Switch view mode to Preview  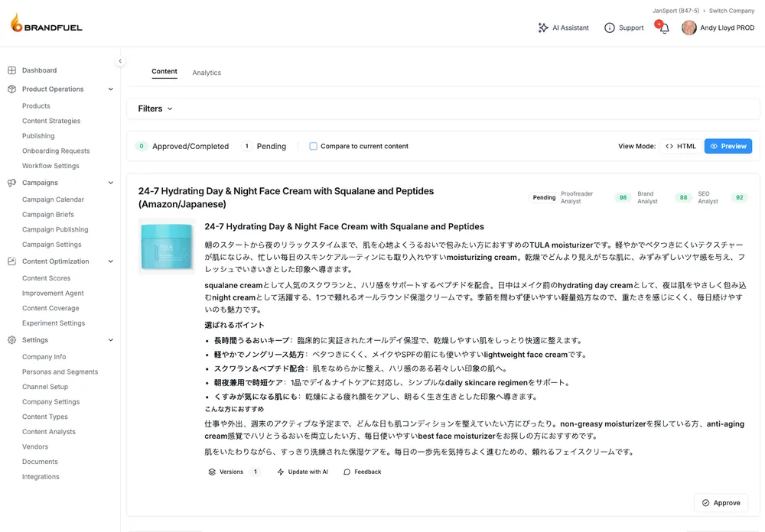coord(728,146)
